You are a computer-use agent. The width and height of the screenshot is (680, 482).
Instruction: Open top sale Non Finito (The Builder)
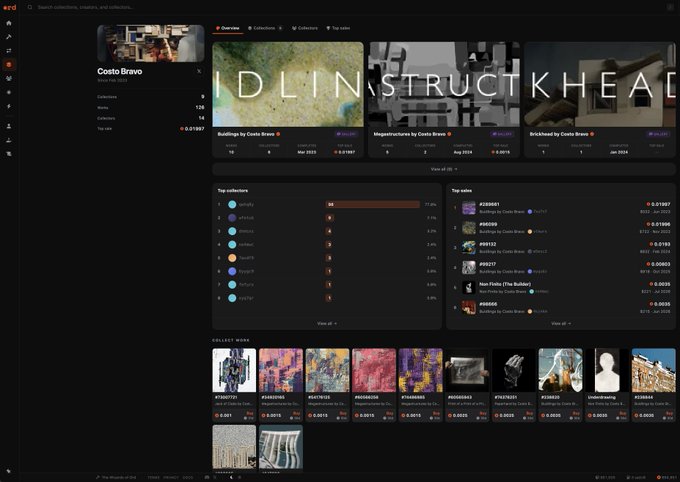561,288
